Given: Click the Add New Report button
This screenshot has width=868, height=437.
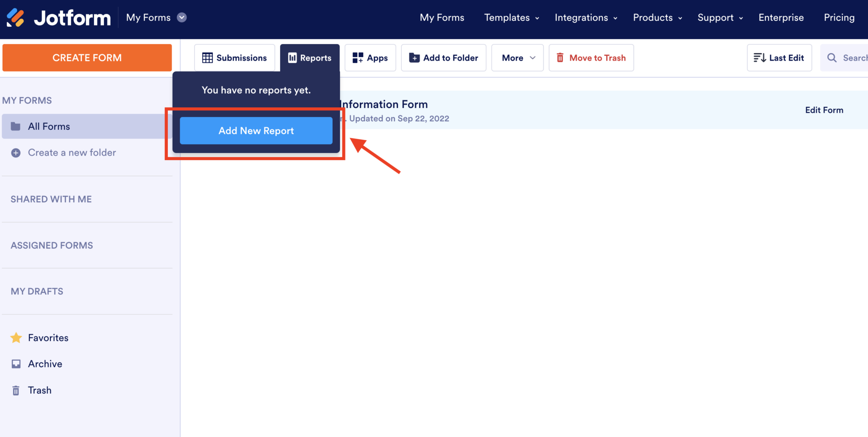Looking at the screenshot, I should click(256, 131).
